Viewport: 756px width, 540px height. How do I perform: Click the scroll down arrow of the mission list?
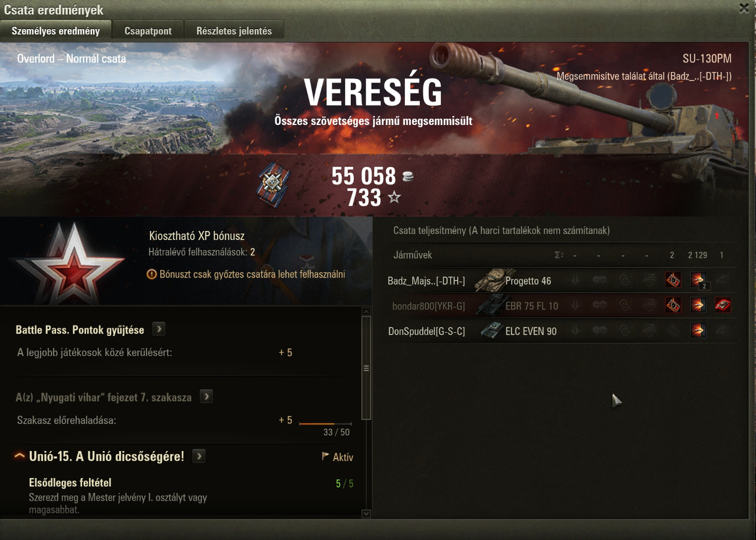366,513
